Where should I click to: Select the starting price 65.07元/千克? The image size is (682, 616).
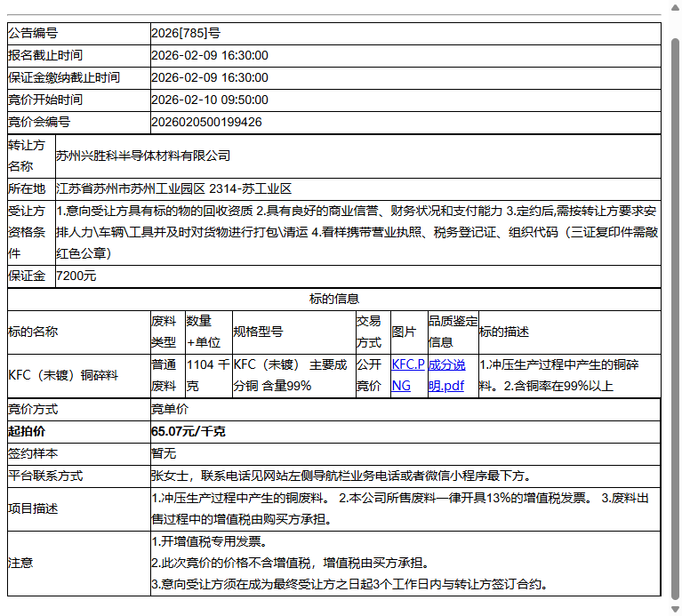[189, 432]
